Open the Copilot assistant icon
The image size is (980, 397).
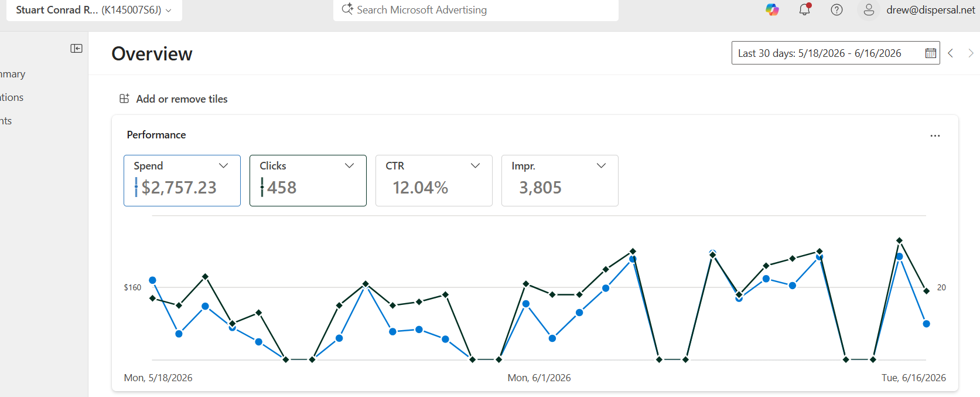[772, 9]
